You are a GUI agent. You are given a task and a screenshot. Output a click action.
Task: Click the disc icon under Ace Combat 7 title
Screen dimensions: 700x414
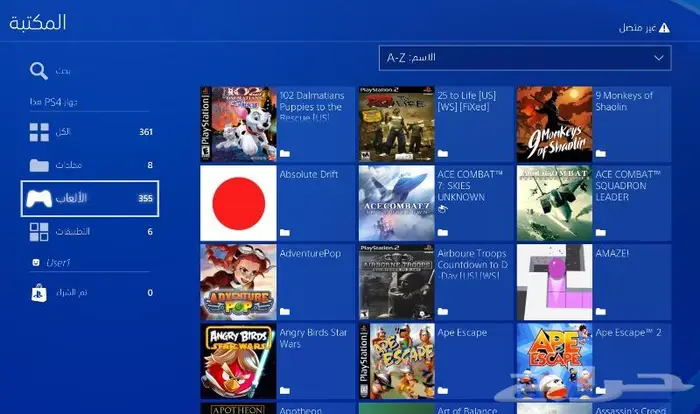(442, 209)
